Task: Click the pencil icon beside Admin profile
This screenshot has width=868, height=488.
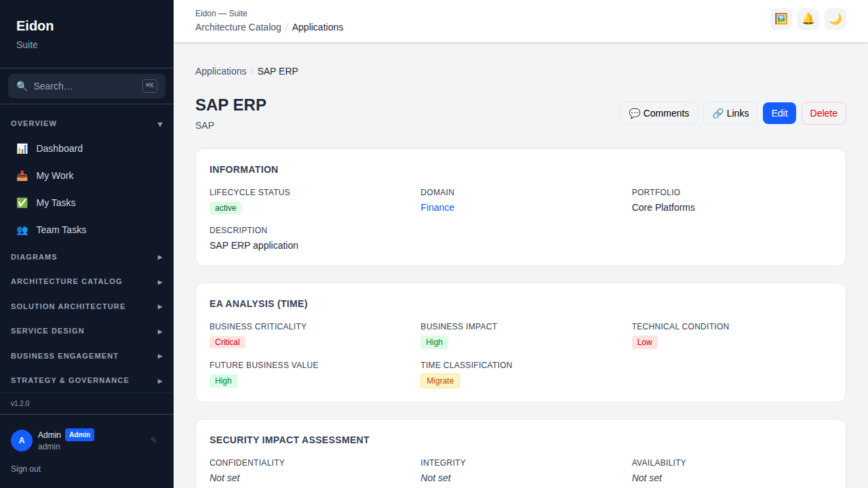Action: 154,440
